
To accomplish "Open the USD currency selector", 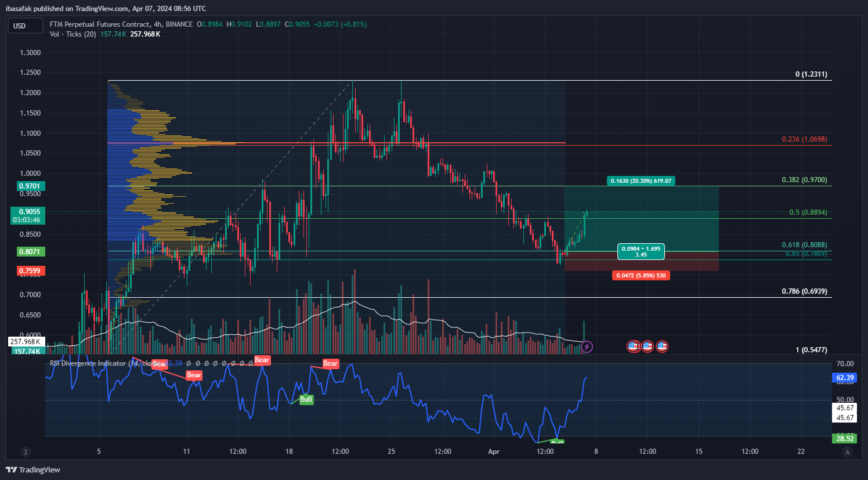I will (x=25, y=26).
